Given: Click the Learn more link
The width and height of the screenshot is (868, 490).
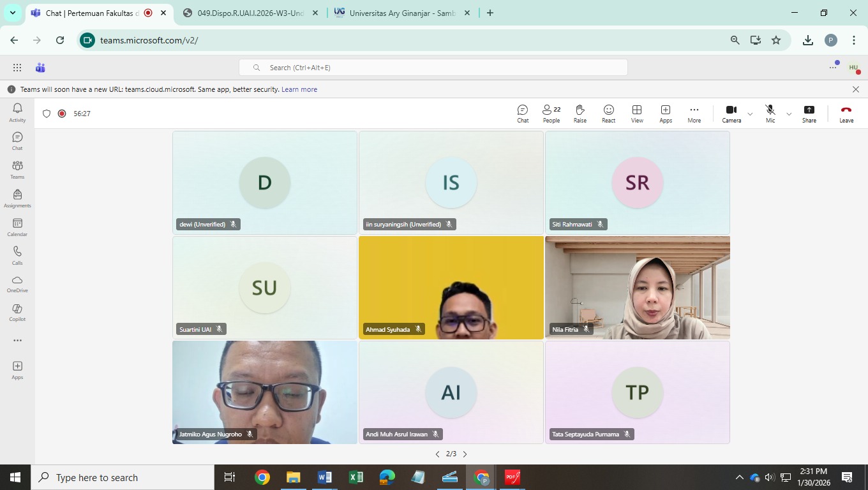Looking at the screenshot, I should click(299, 89).
